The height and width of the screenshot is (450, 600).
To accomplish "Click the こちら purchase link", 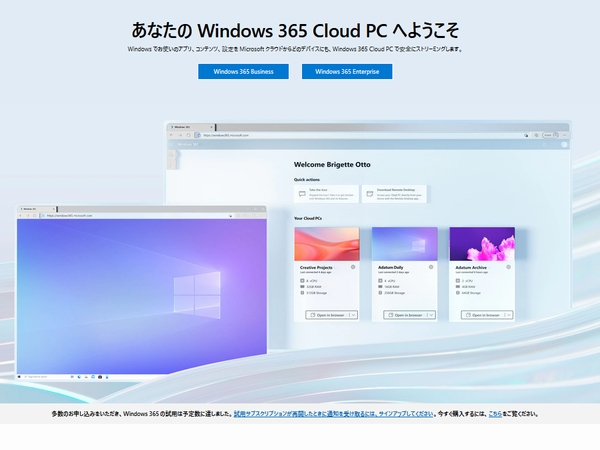I will (495, 414).
